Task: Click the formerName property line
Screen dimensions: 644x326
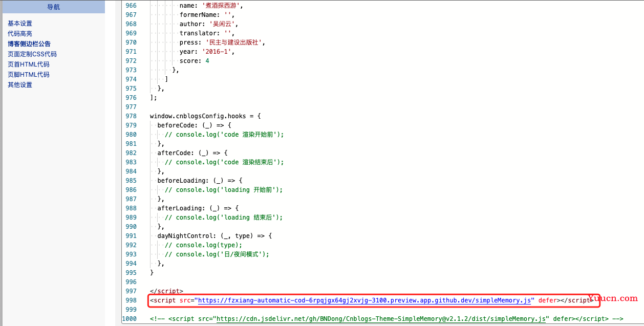Action: 207,15
